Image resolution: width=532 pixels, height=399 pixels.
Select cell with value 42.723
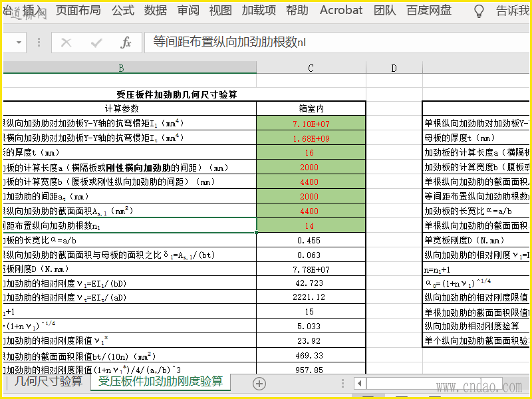(x=311, y=283)
